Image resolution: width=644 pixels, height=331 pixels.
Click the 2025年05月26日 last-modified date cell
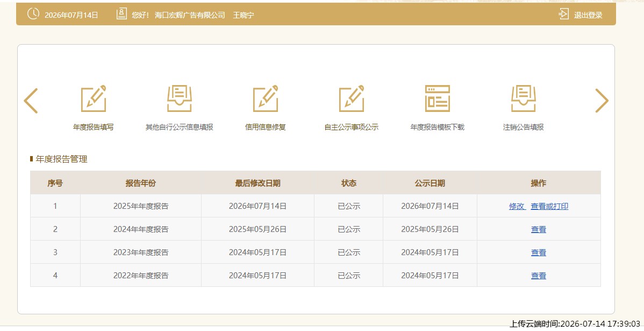click(257, 229)
